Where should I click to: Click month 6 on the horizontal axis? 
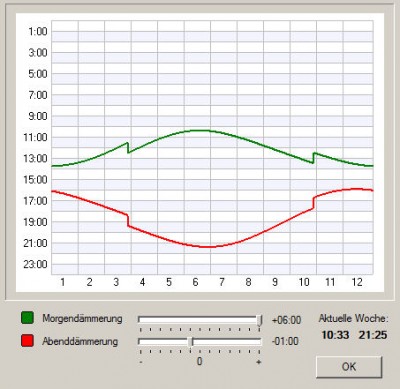(x=195, y=282)
